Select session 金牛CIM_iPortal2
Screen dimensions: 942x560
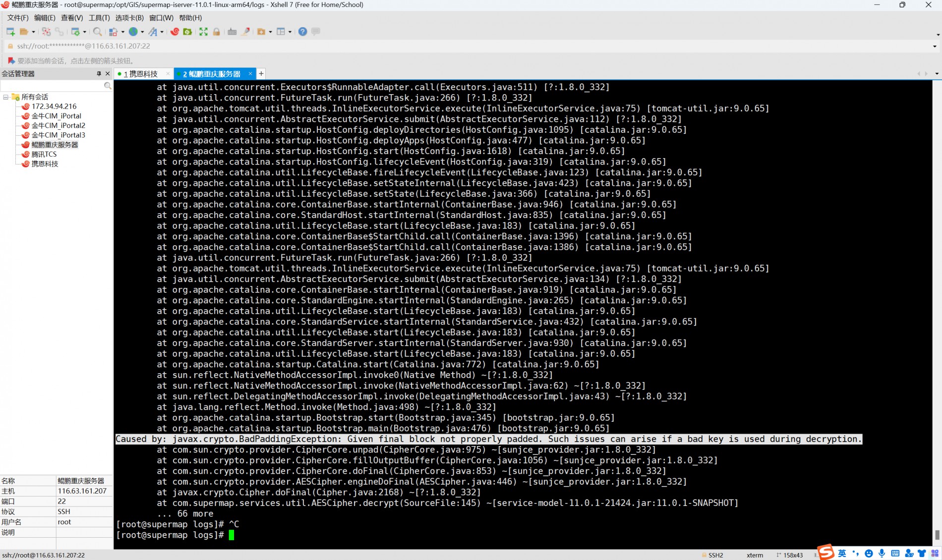[x=59, y=125]
